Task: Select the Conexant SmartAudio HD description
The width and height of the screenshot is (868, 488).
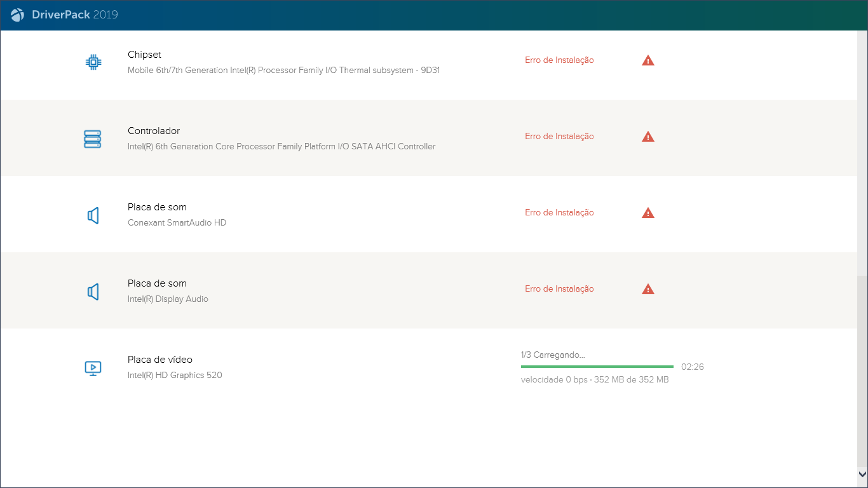Action: pyautogui.click(x=177, y=223)
